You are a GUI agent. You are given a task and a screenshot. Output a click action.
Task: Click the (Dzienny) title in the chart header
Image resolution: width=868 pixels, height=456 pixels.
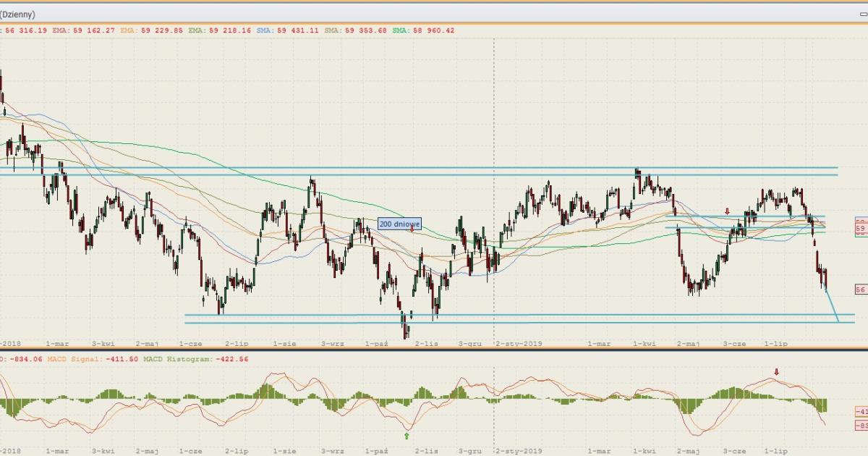pos(17,14)
